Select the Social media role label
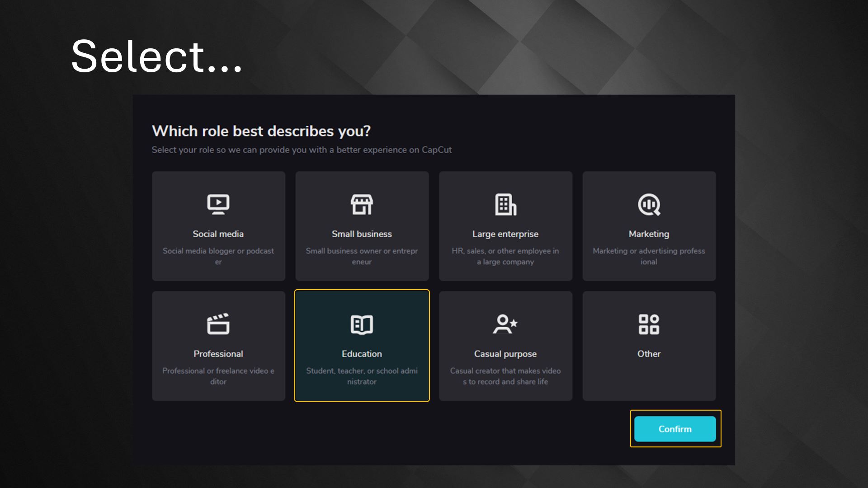 (x=218, y=234)
